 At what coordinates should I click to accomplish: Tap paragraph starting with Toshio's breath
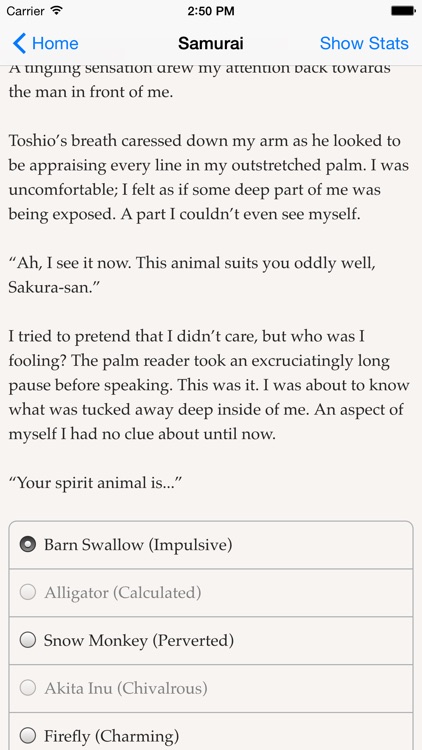pos(209,177)
